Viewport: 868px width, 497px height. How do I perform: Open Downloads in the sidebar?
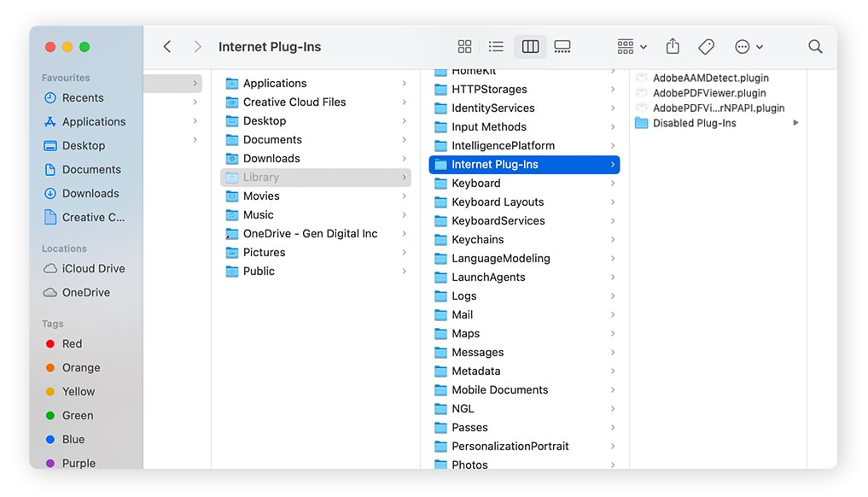point(83,193)
